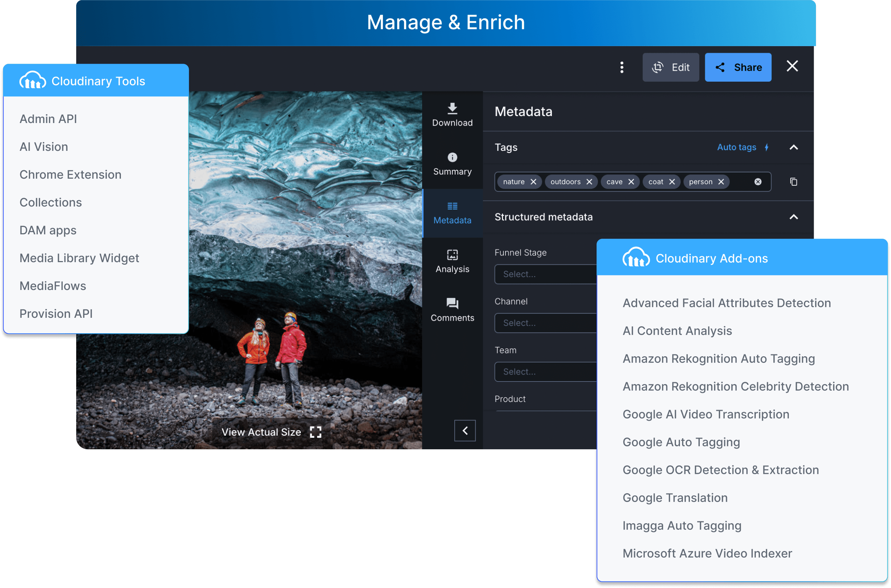Click View Actual Size button
891x588 pixels.
pyautogui.click(x=271, y=432)
